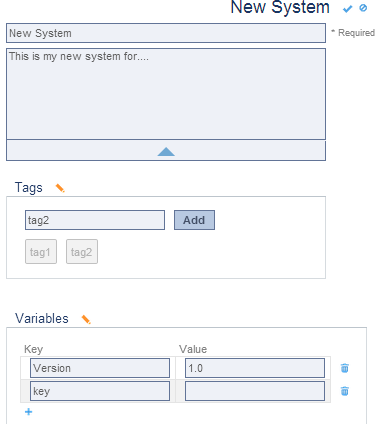
Task: Click the checkmark save icon
Action: click(x=347, y=9)
